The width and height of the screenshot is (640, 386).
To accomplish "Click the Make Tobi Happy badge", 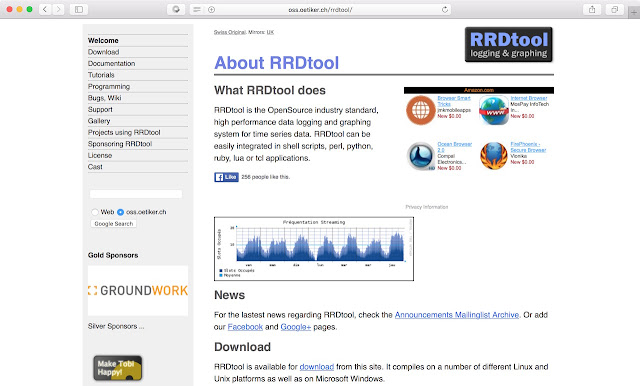I will [118, 368].
